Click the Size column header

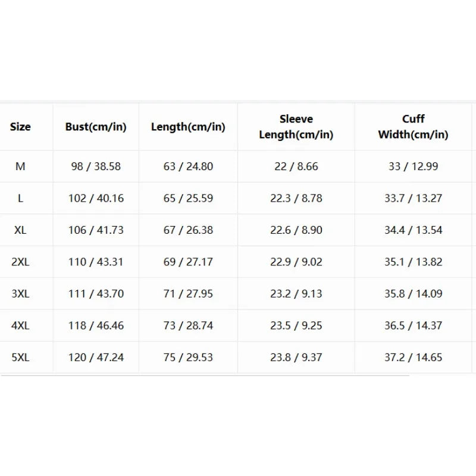point(20,127)
